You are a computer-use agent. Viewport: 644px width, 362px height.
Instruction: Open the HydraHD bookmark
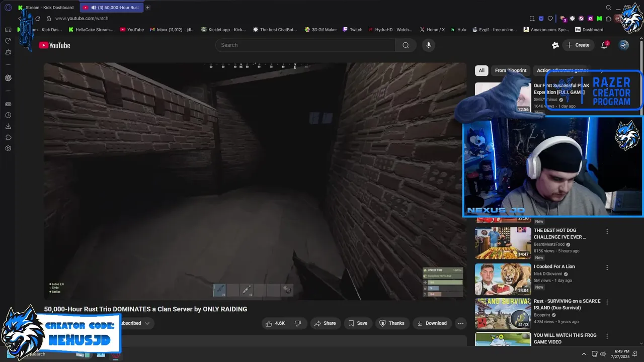(390, 30)
